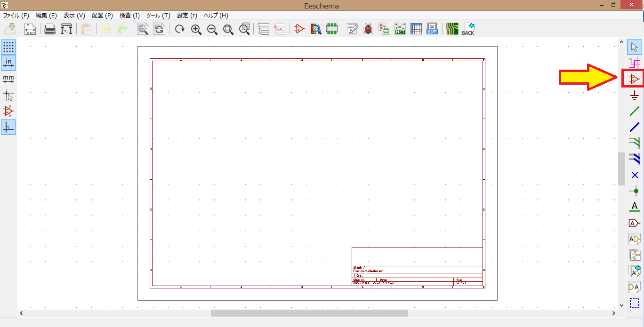
Task: Leave the current sheet
Action: click(x=280, y=29)
